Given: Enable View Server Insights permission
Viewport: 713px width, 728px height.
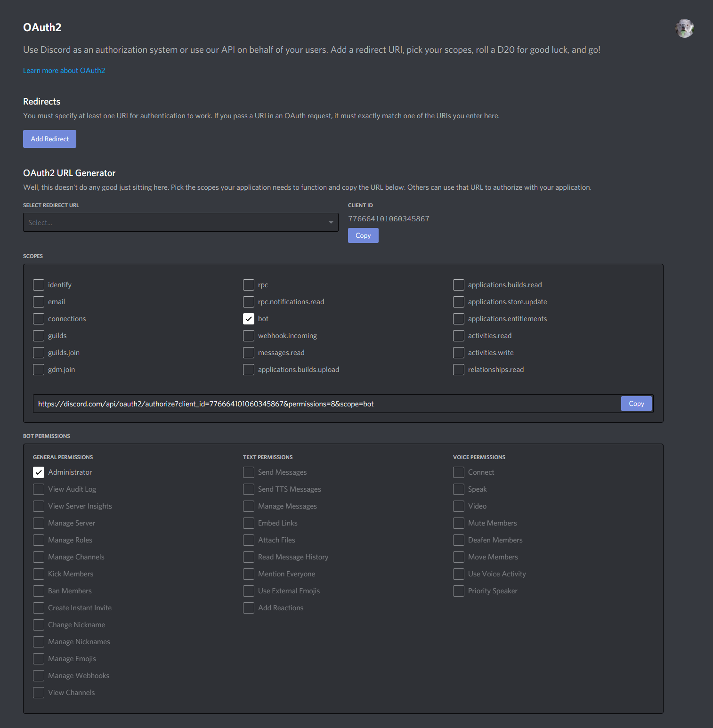Looking at the screenshot, I should (x=39, y=506).
